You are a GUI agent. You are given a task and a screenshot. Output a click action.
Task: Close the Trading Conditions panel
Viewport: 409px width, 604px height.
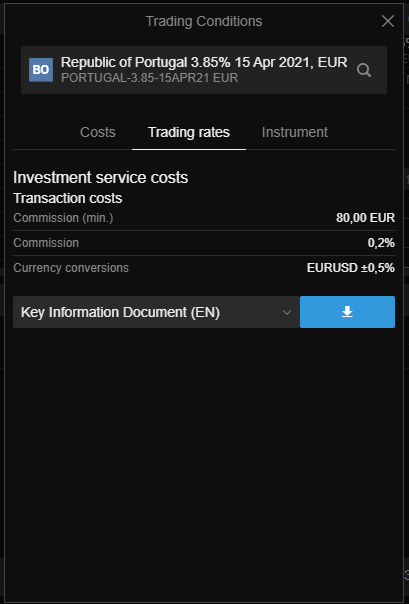tap(387, 21)
